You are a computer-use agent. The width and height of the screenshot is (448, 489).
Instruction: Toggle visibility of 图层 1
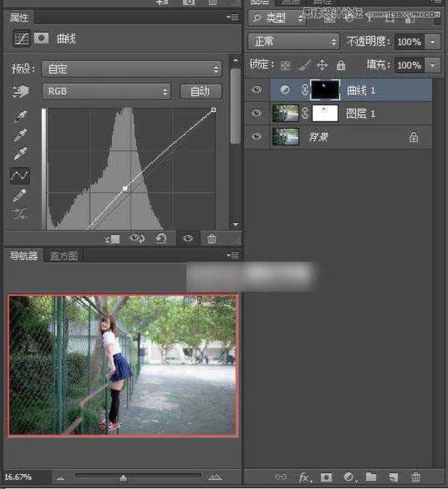point(257,113)
